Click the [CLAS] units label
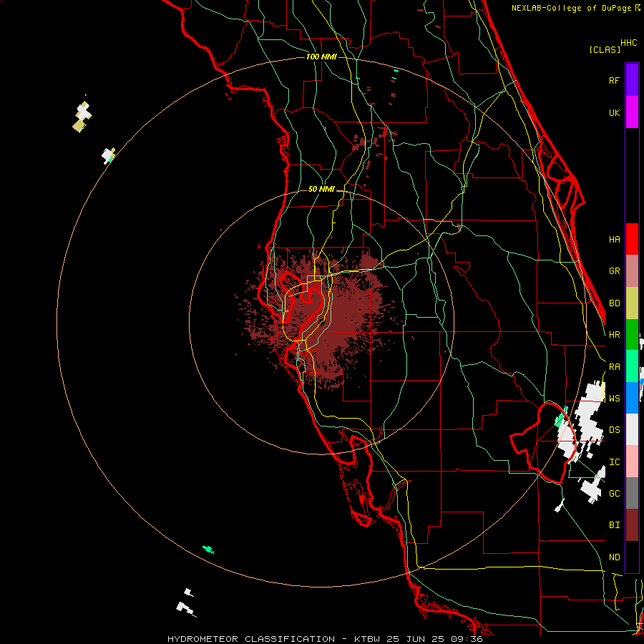644x644 pixels. (x=605, y=49)
